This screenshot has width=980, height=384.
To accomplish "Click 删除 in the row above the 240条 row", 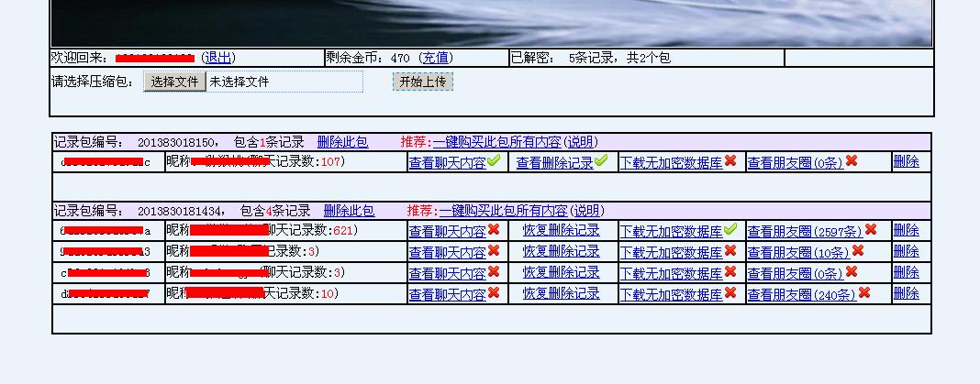I will pyautogui.click(x=907, y=273).
